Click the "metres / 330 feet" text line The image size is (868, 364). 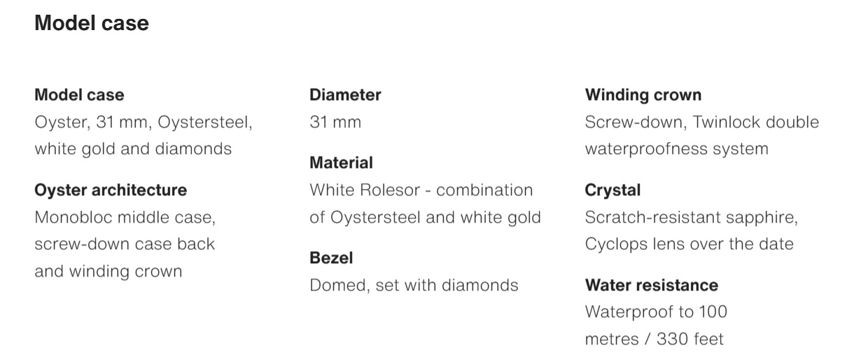pos(654,339)
